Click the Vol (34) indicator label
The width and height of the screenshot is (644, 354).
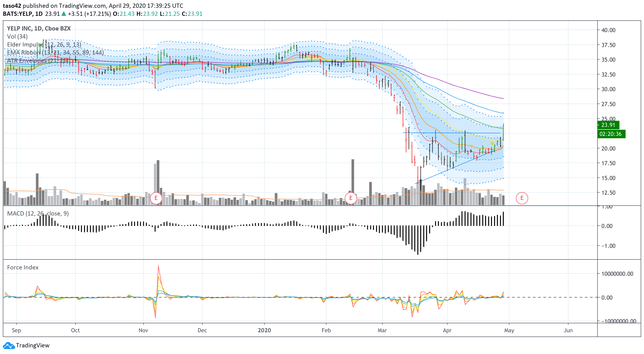coord(17,37)
